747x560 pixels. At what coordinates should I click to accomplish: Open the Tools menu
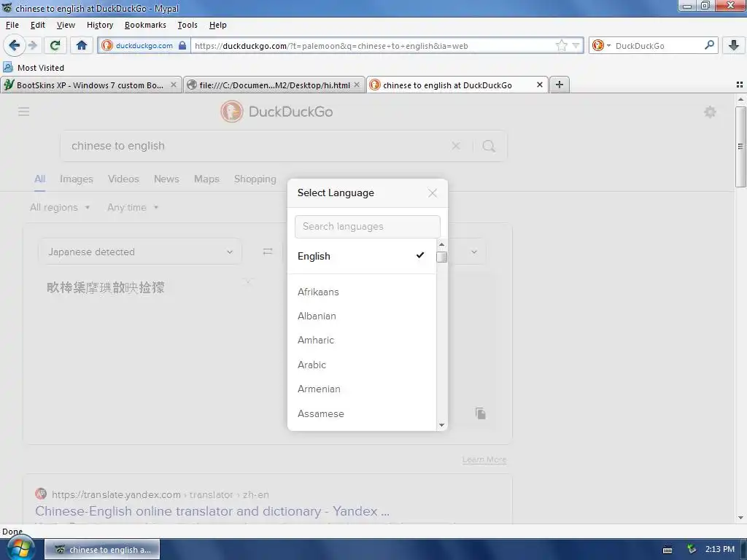tap(187, 25)
